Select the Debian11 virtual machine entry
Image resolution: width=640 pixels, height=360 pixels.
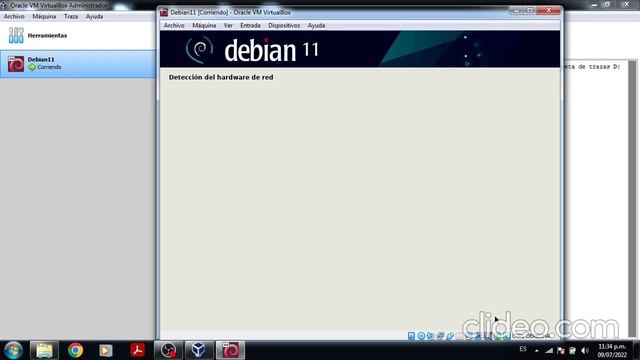(x=78, y=64)
